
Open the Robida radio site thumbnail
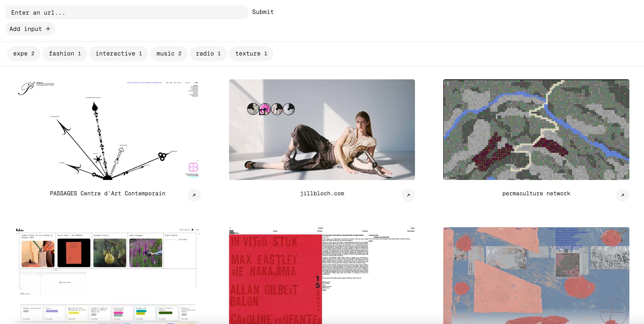[x=108, y=275]
